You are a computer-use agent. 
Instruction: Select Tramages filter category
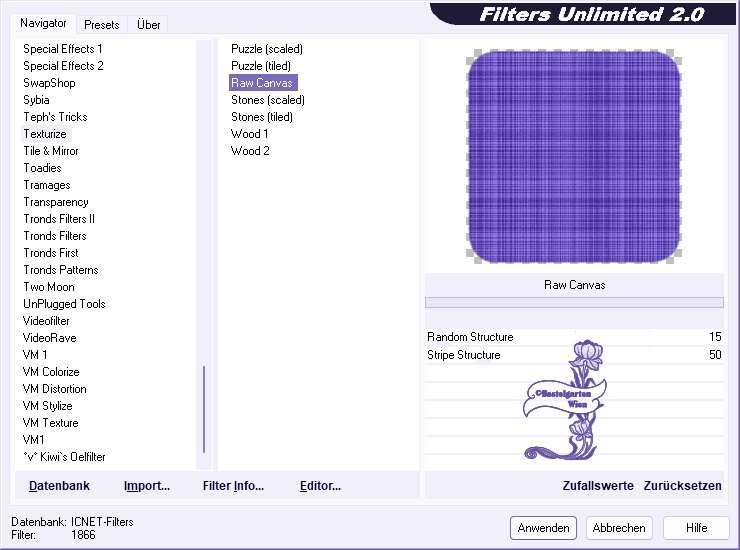(47, 185)
